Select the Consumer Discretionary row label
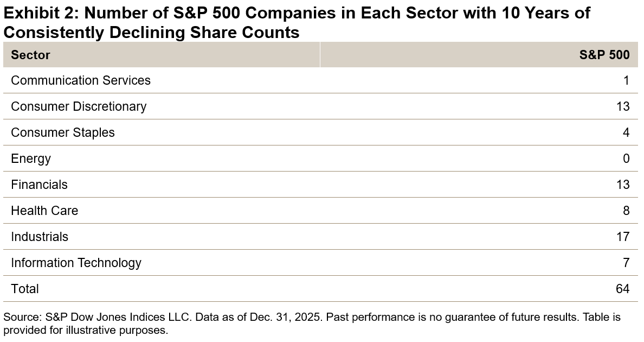Screen dimensions: 644x342 (x=79, y=106)
